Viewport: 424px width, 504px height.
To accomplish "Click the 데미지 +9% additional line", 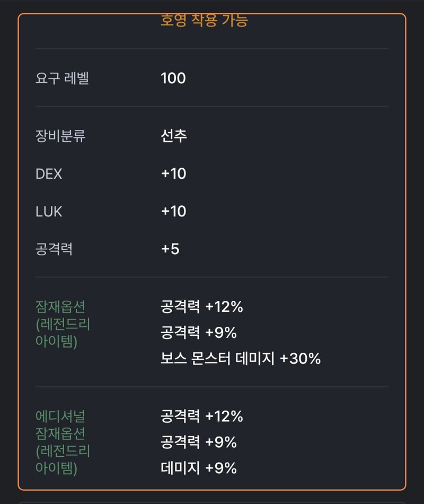I will tap(199, 468).
